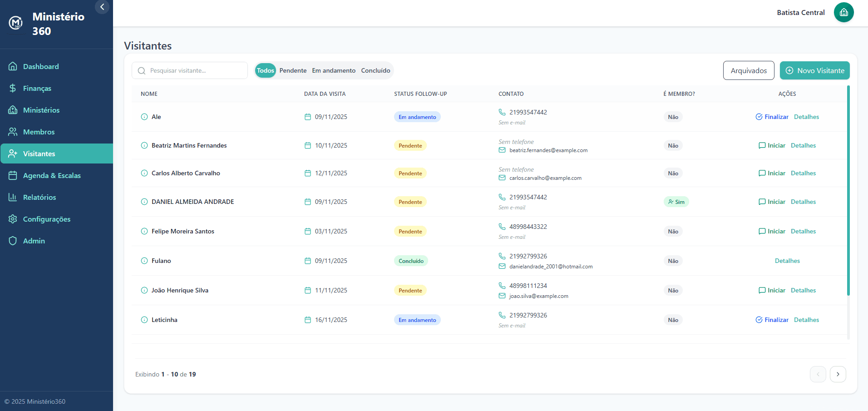Open Configurações gear icon in sidebar
Image resolution: width=868 pixels, height=411 pixels.
[13, 219]
